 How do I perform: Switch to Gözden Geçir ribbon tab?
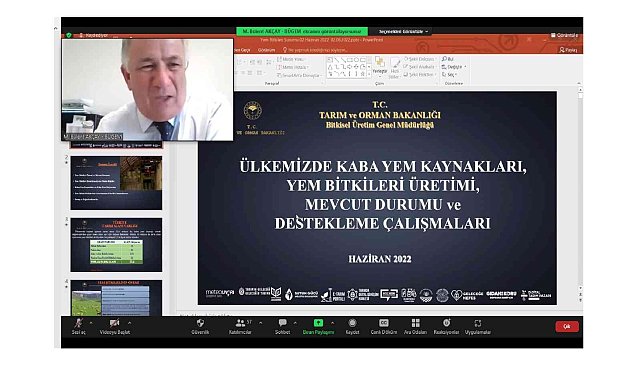242,50
